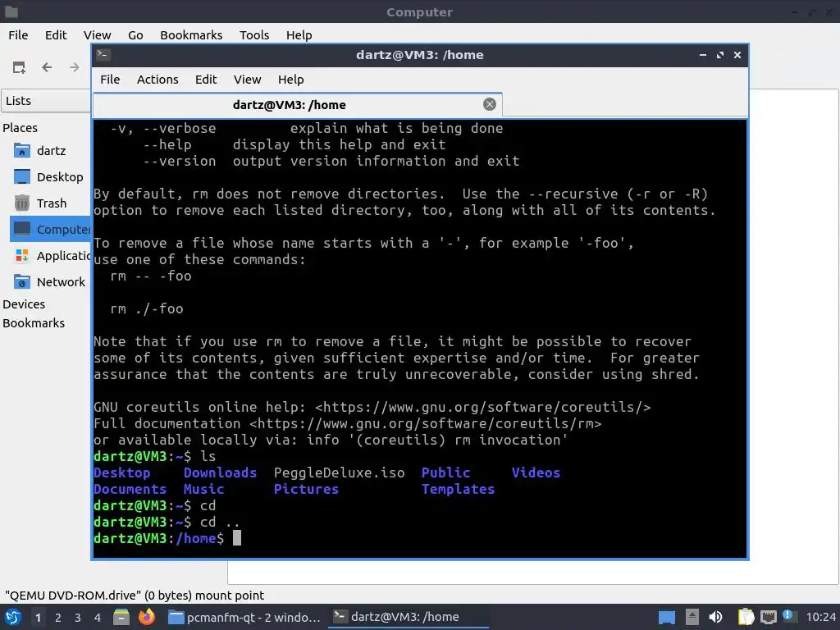Click the Templates directory name in terminal

458,489
